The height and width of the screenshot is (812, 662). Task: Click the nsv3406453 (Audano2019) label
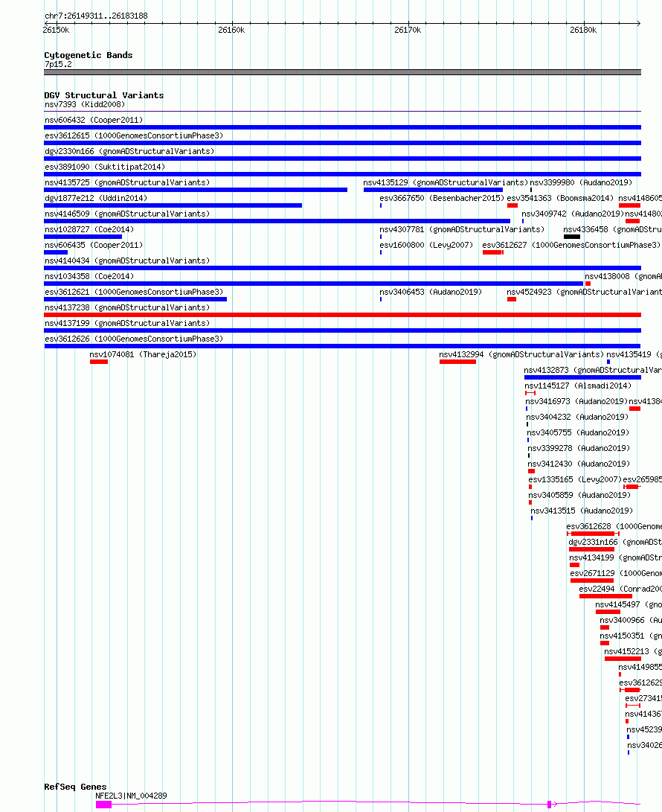pos(431,292)
